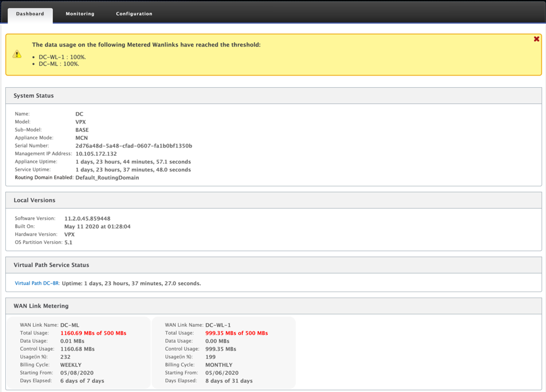
Task: Click usage percentage value 199
Action: 210,357
